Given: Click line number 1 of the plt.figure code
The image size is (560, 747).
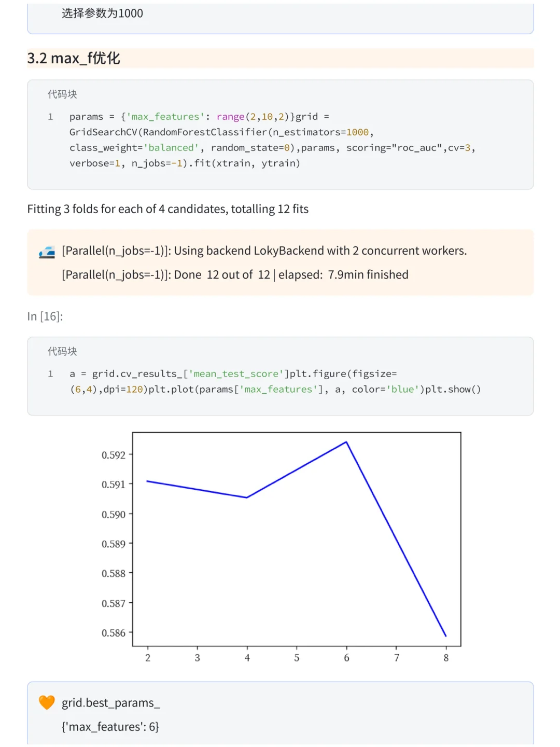Looking at the screenshot, I should [50, 374].
